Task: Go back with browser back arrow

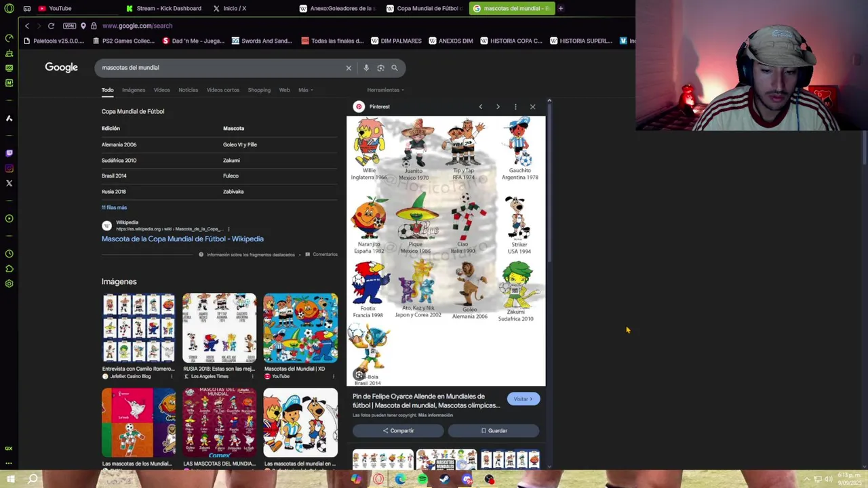Action: coord(27,26)
